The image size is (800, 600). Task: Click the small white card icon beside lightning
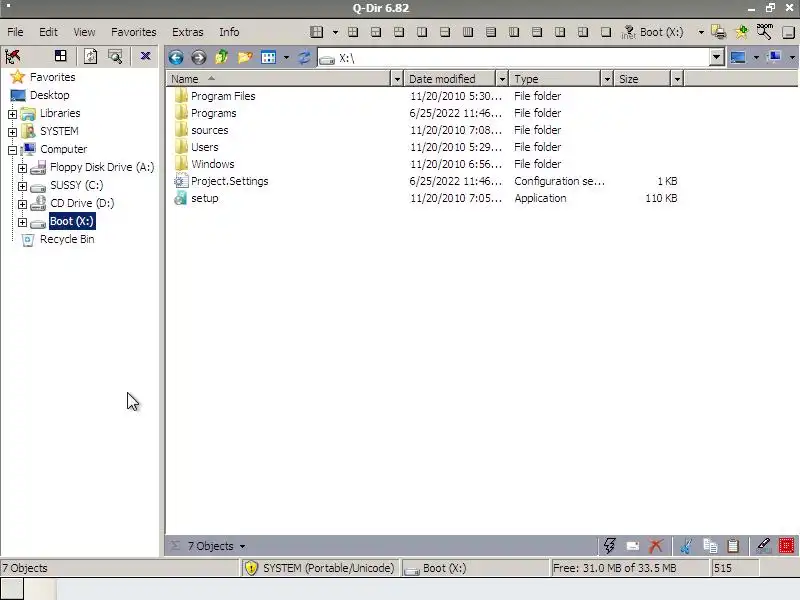pyautogui.click(x=633, y=546)
